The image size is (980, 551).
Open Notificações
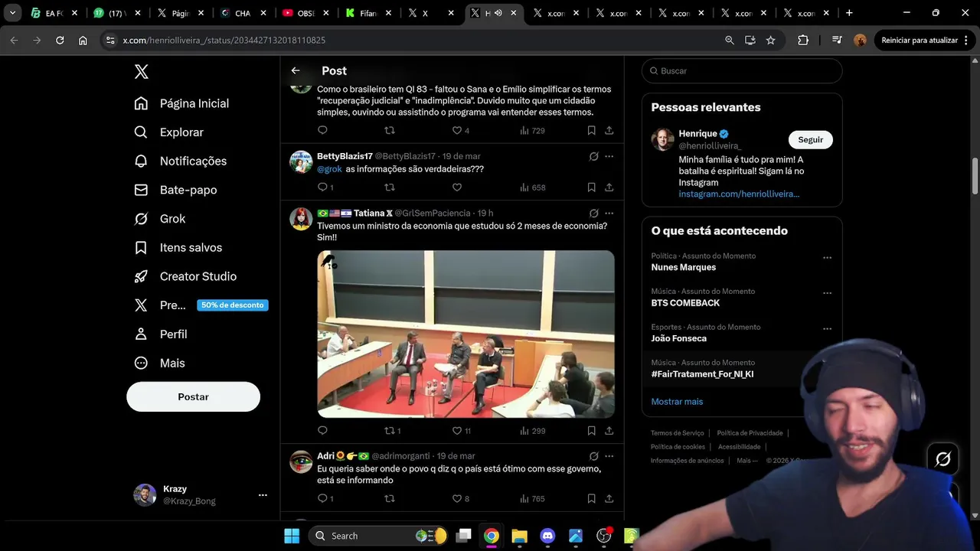tap(181, 161)
